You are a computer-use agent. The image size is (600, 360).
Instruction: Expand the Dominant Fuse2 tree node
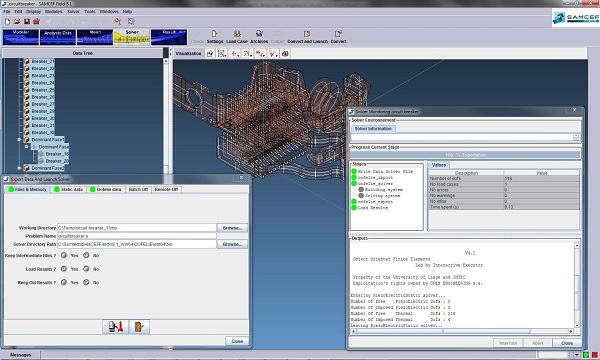[19, 168]
